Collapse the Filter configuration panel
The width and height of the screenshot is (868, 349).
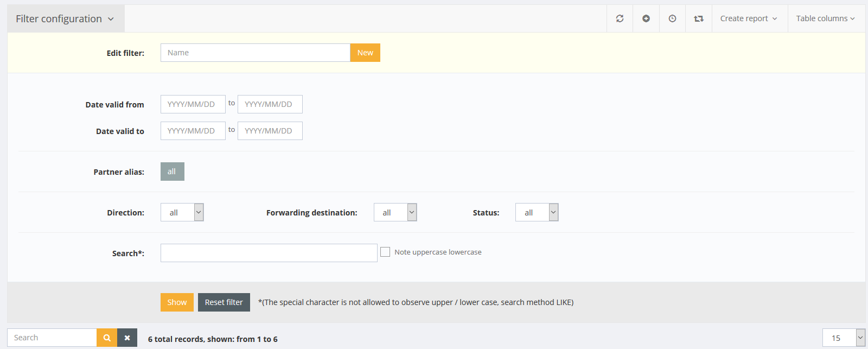[65, 19]
